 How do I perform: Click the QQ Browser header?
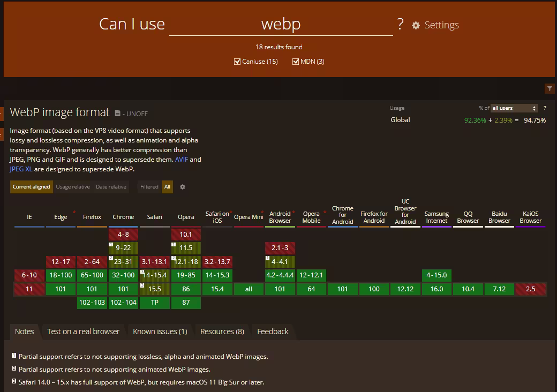click(x=468, y=217)
